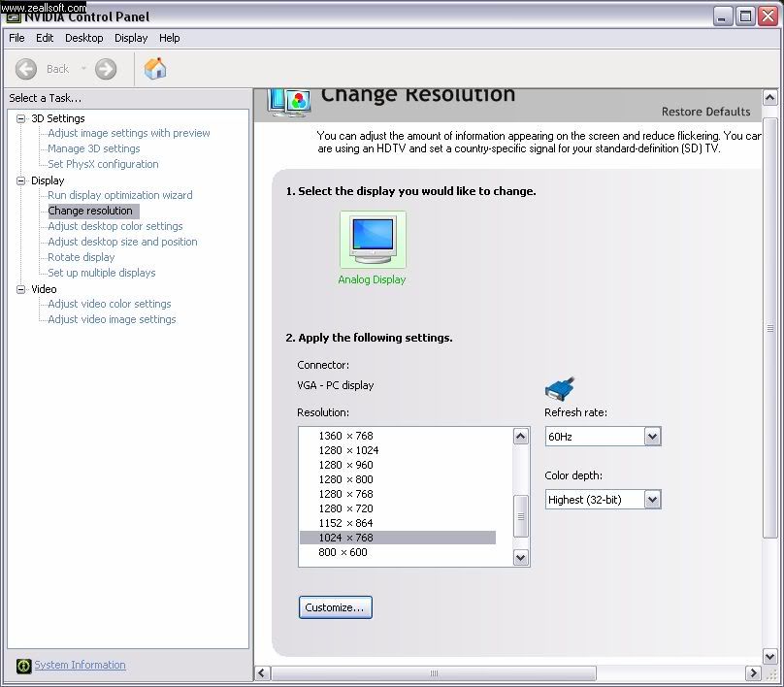The width and height of the screenshot is (784, 687).
Task: Open Rotate display task
Action: pos(81,257)
